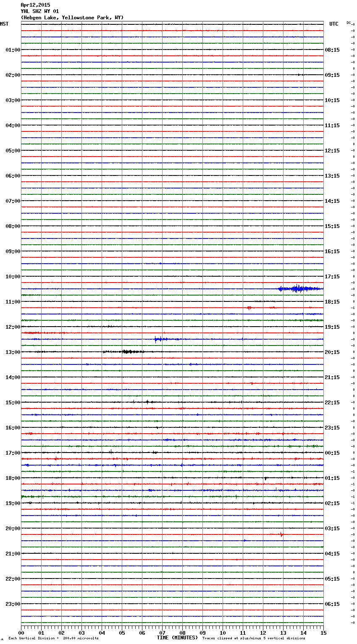
Task: Select the station code YHL SHZ WY 01
Action: [x=40, y=11]
